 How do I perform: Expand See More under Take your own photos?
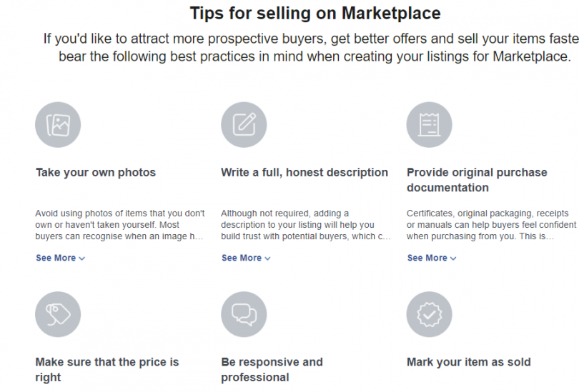(60, 258)
